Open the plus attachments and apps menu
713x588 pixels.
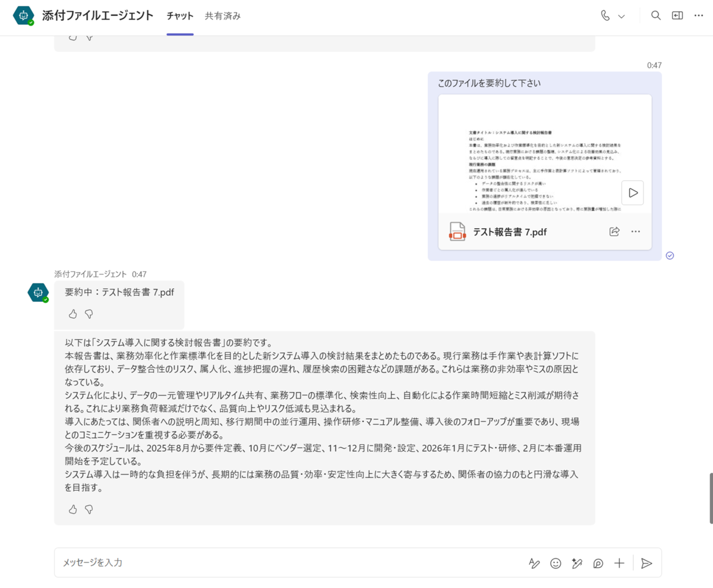click(x=619, y=564)
